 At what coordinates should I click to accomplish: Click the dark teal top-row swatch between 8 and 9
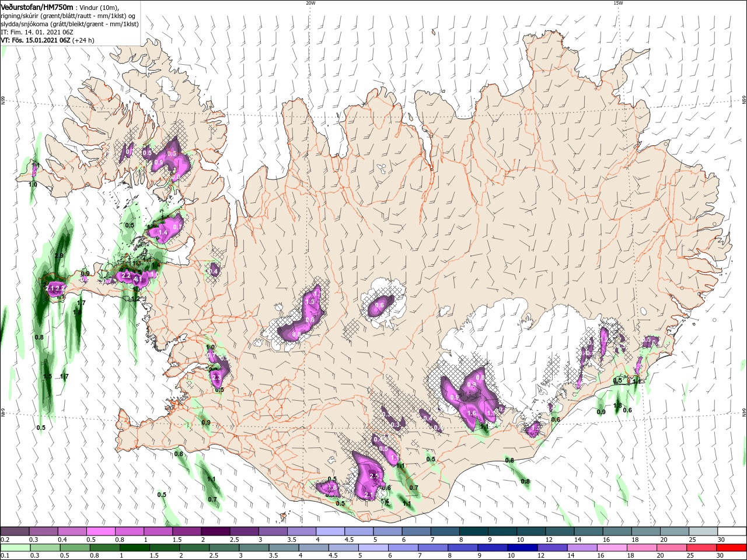(474, 531)
